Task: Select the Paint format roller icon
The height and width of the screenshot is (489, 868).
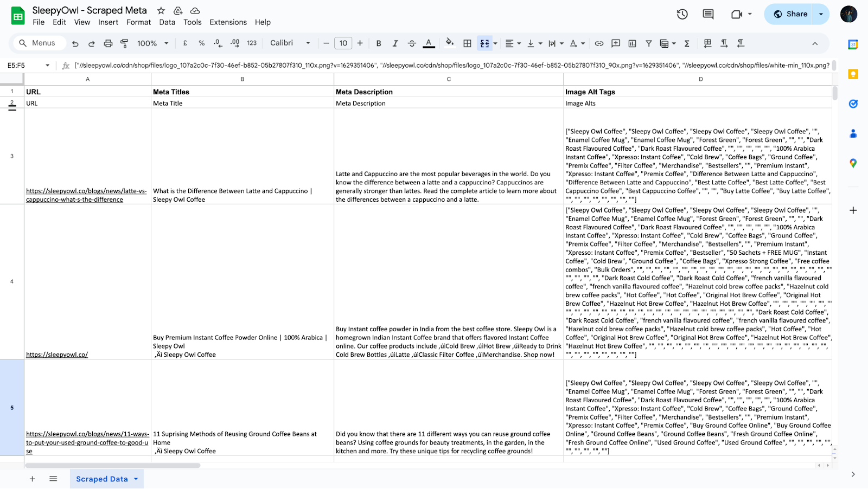Action: click(x=124, y=43)
